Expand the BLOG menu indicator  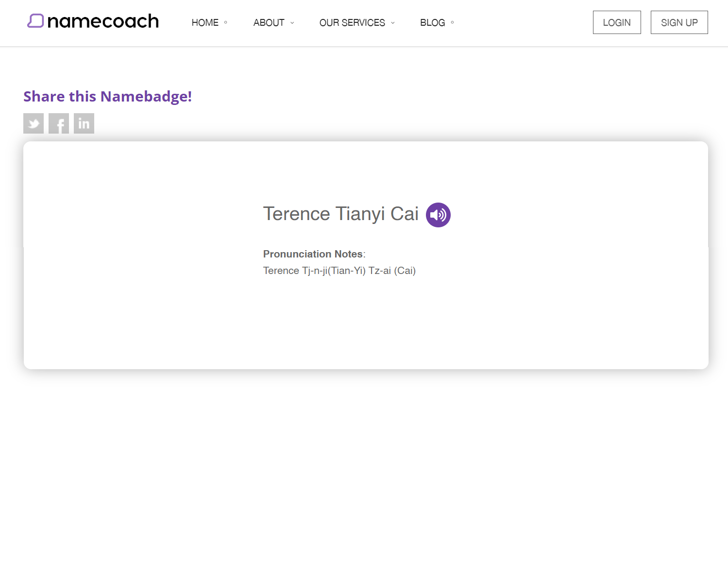[x=452, y=22]
